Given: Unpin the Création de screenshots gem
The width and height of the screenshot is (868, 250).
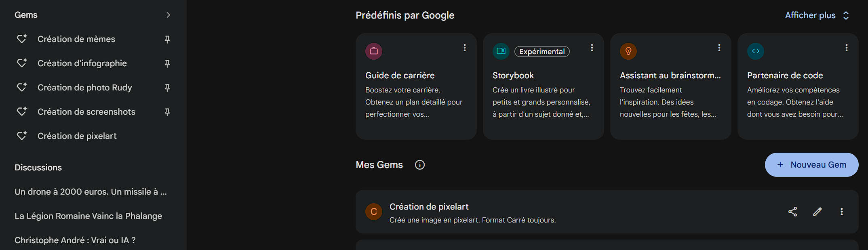Looking at the screenshot, I should [167, 112].
